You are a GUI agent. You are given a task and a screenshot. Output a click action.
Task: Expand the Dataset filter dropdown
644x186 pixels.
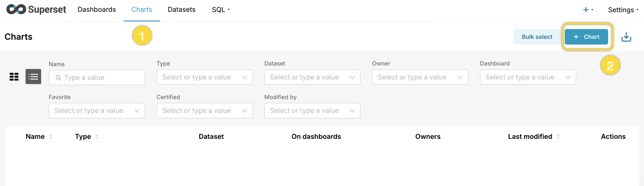click(x=312, y=77)
